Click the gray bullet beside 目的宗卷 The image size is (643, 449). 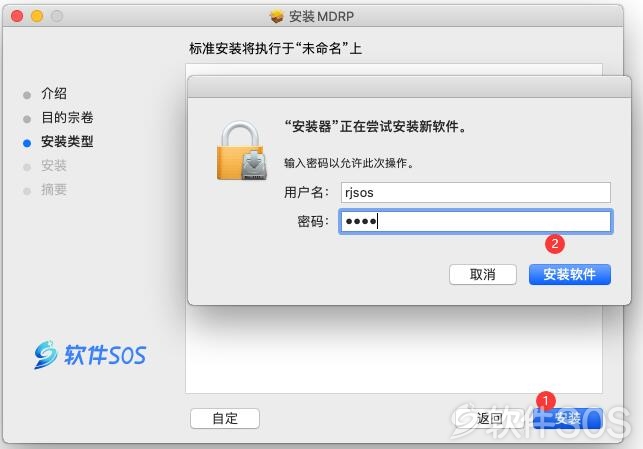27,119
